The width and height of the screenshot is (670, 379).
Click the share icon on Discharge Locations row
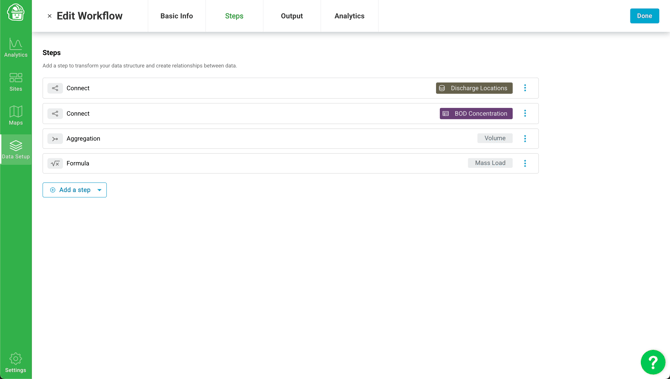[x=55, y=88]
